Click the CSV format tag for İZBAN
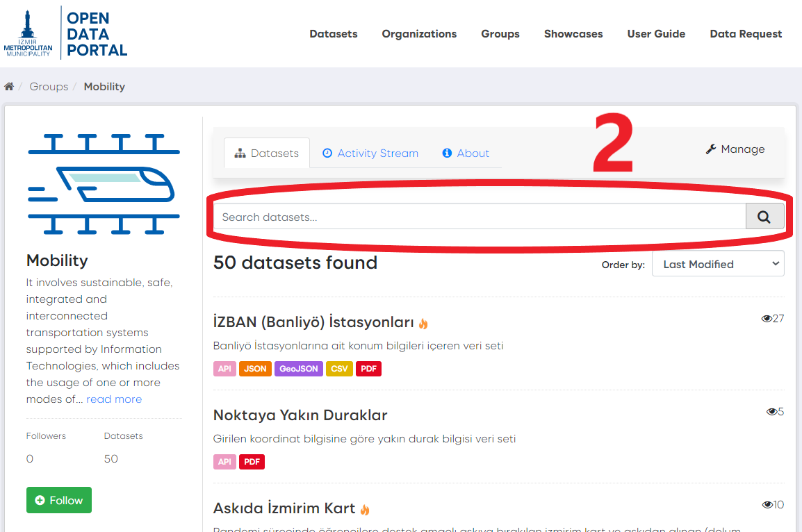 339,369
